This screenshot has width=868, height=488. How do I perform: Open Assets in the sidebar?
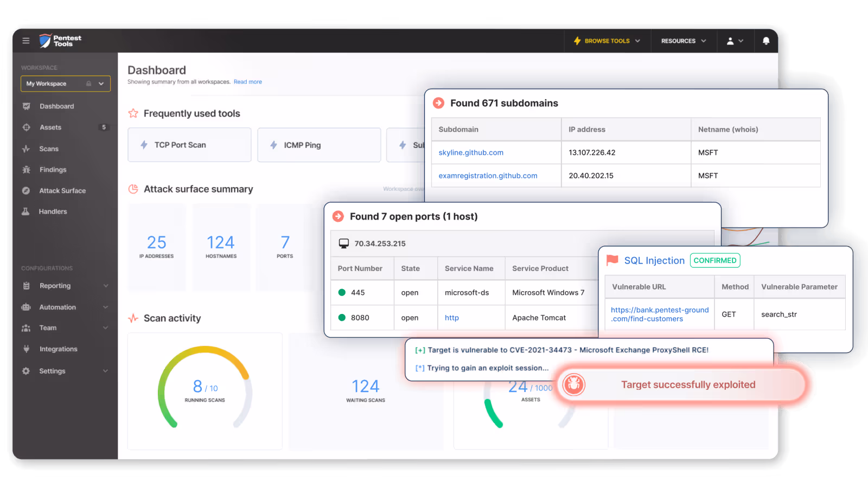[50, 127]
